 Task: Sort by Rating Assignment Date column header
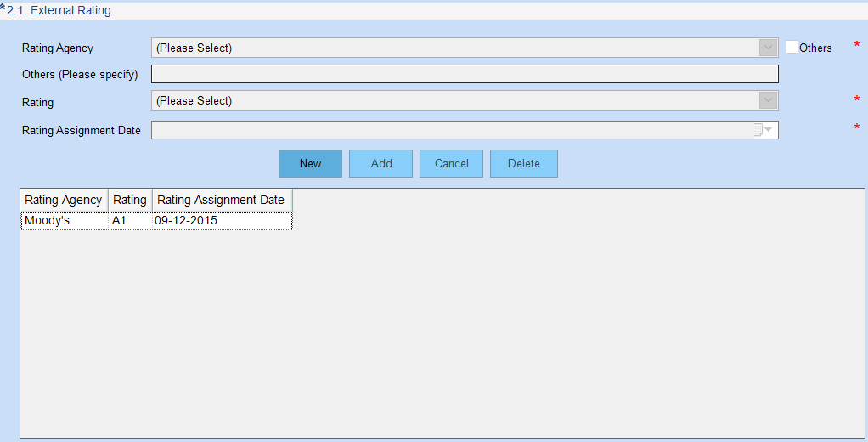221,200
